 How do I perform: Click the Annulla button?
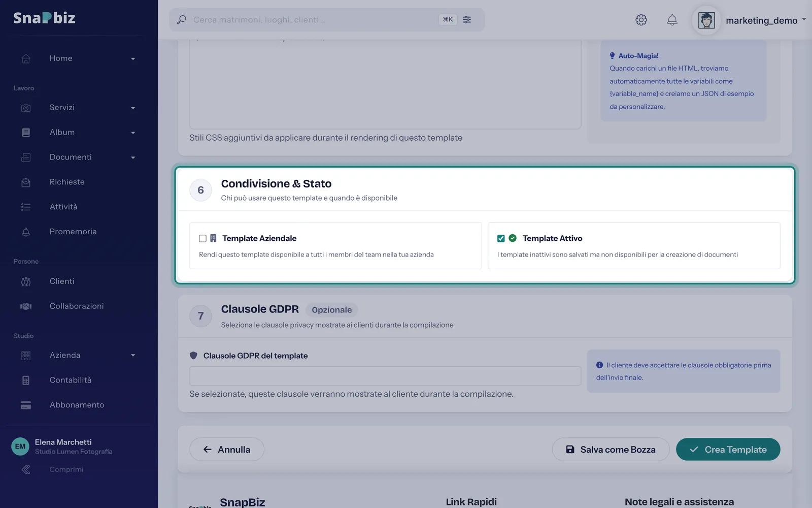coord(227,450)
